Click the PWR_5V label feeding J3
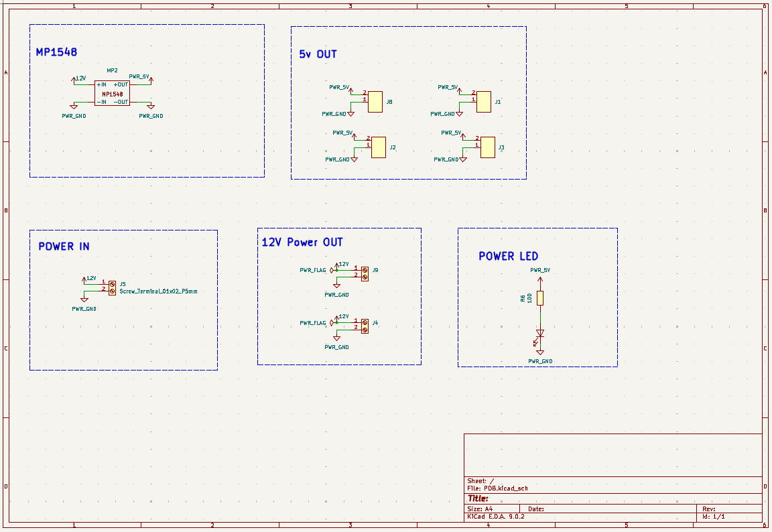The image size is (772, 532). [452, 133]
